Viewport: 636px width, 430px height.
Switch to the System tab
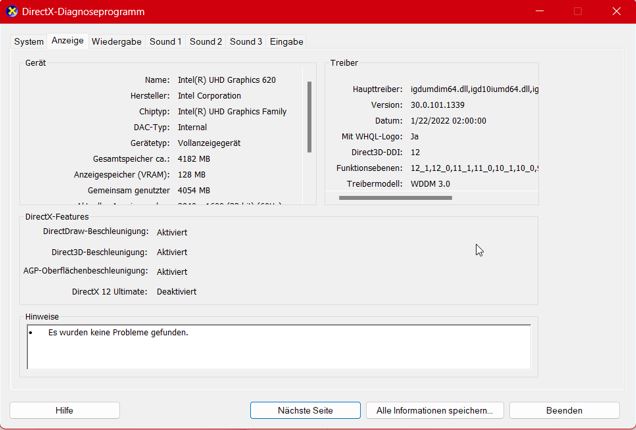point(29,42)
